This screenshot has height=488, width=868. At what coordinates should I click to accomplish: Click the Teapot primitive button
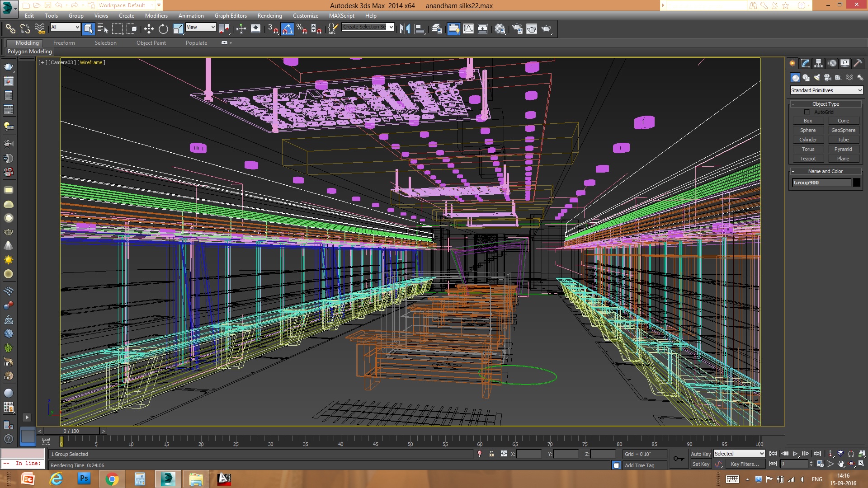click(x=808, y=159)
